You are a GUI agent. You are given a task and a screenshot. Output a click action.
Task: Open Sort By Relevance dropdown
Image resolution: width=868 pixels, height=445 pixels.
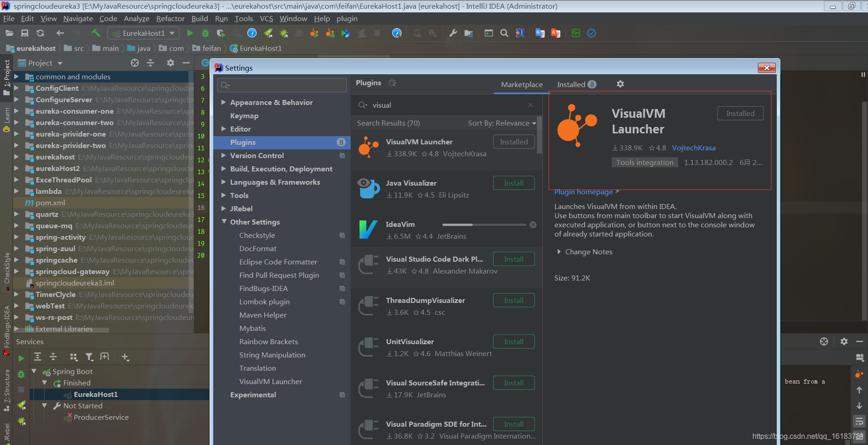point(502,123)
